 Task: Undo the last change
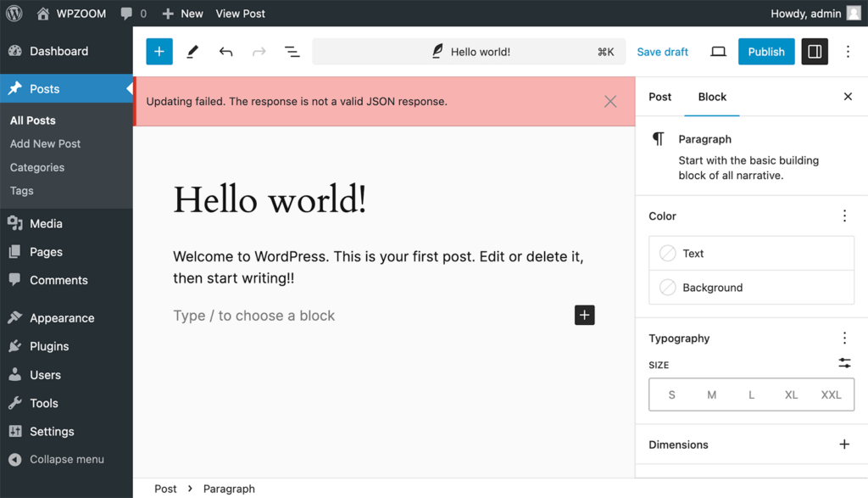point(225,52)
